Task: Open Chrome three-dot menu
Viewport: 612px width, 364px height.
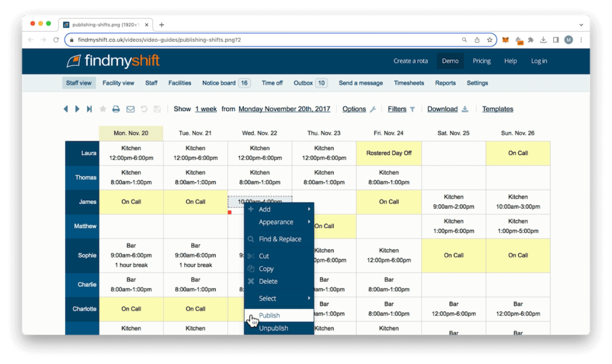Action: click(581, 40)
